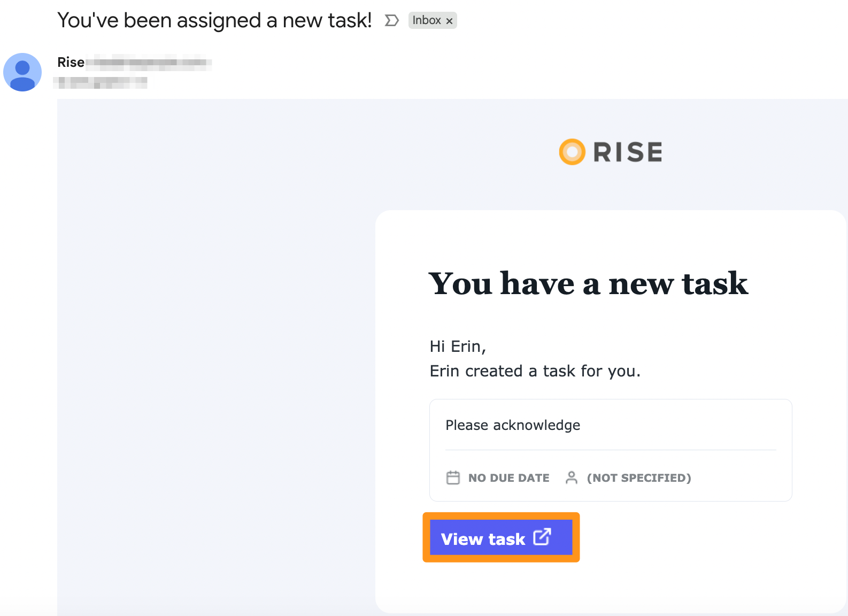Click the You have a new task heading
The image size is (848, 616).
point(588,283)
